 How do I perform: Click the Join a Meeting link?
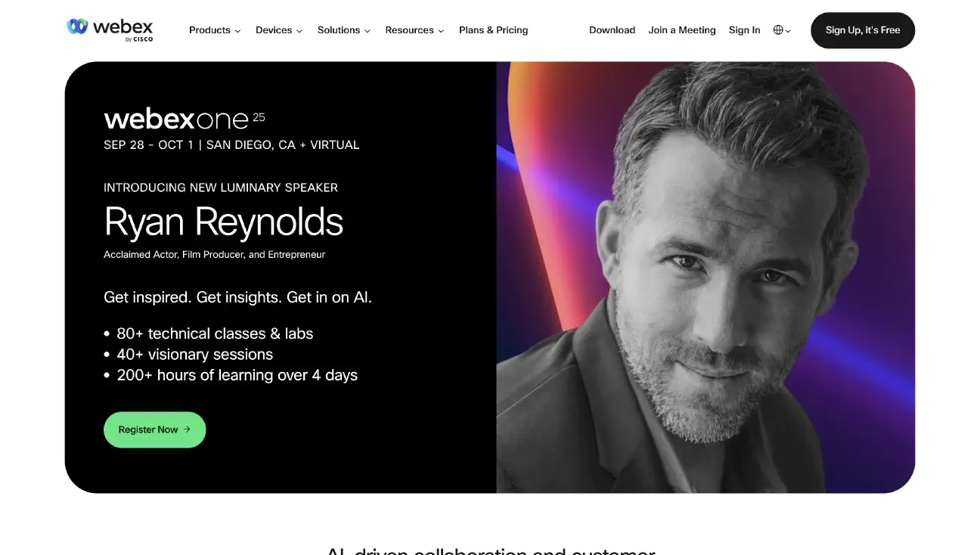pos(682,30)
